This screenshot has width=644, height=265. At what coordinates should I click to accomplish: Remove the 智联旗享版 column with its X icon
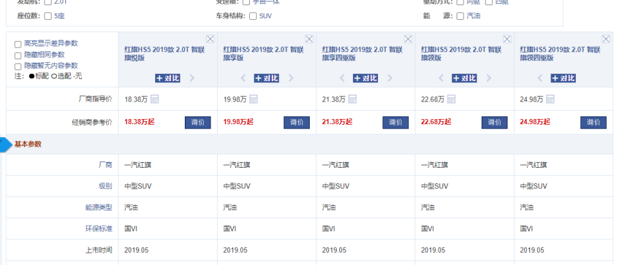coord(309,39)
